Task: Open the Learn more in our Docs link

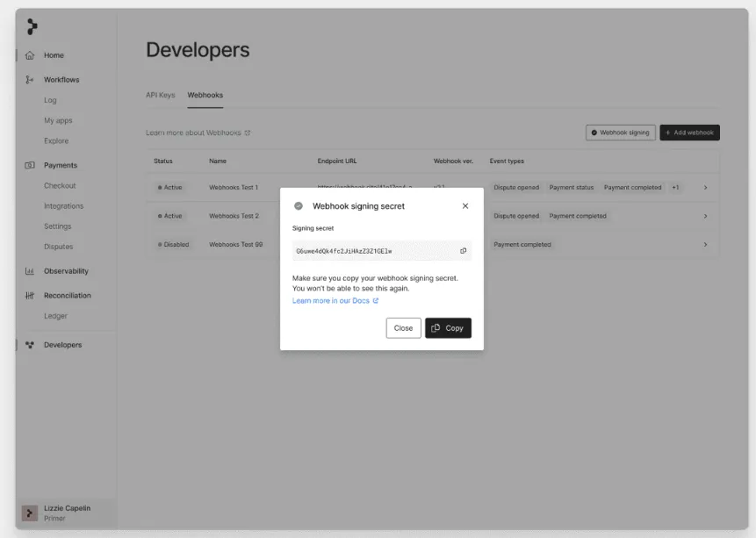Action: point(335,300)
